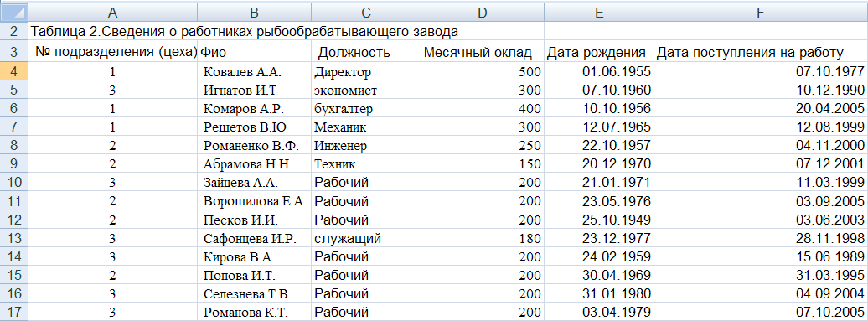
Task: Select cell 'Ворошилова Е.А.'
Action: pos(254,201)
